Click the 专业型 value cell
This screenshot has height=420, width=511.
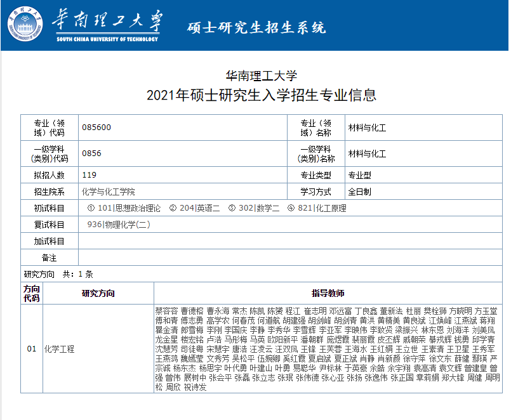(x=423, y=175)
